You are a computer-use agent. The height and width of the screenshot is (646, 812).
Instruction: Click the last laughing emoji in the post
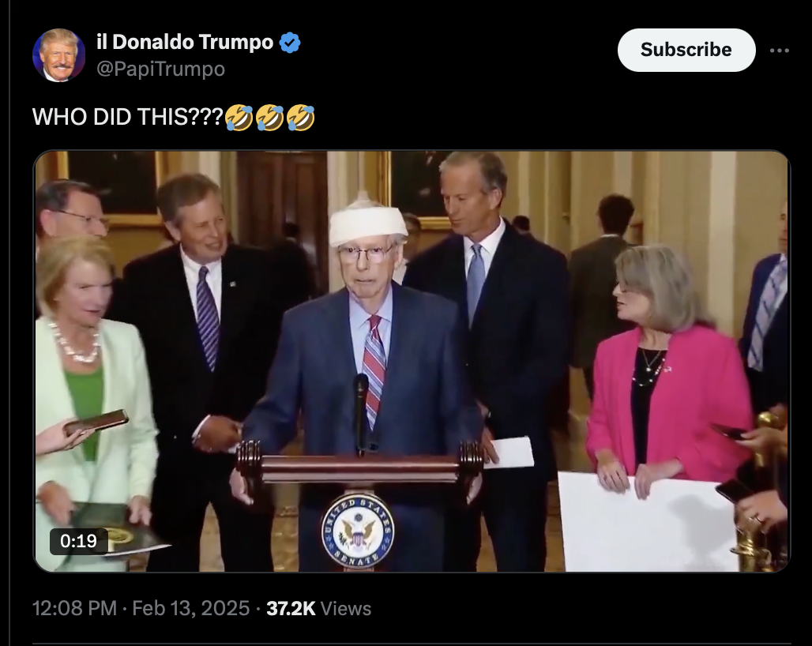point(300,118)
